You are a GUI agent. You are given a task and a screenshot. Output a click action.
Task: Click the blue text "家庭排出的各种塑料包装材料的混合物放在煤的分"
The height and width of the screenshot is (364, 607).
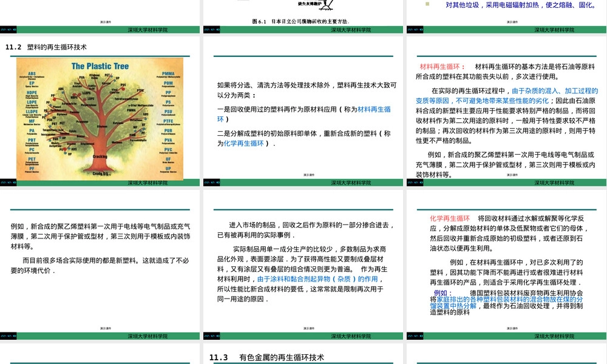509,300
